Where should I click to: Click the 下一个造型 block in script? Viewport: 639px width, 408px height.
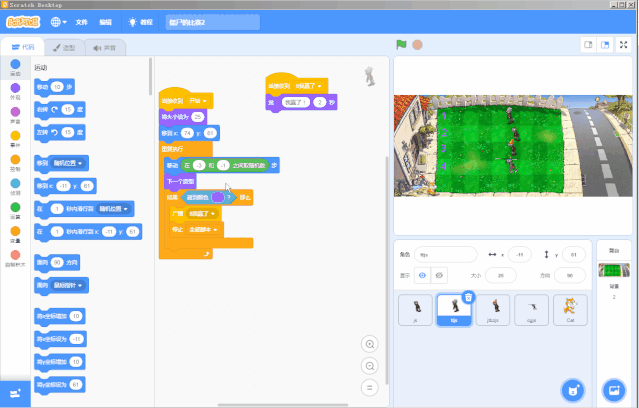tap(180, 181)
